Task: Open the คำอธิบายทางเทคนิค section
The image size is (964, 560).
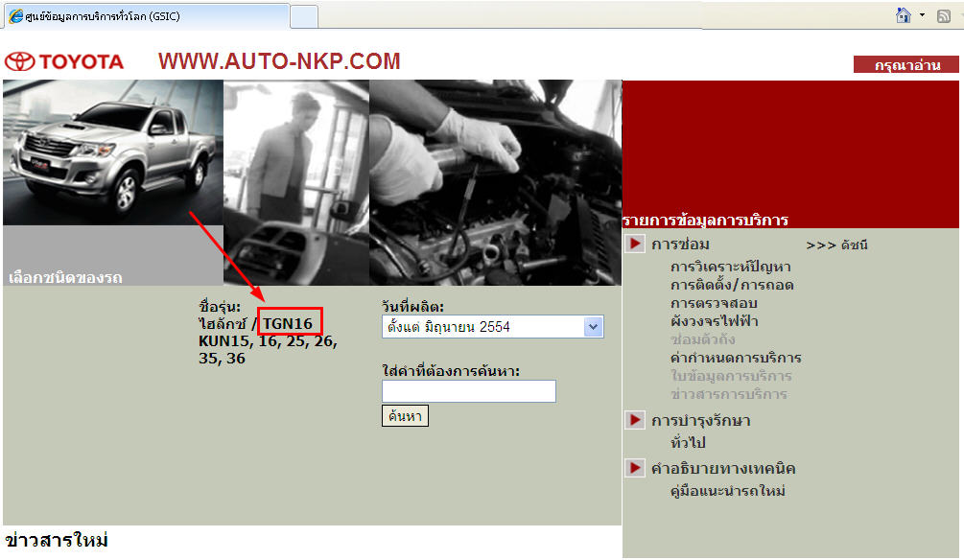Action: click(x=723, y=469)
